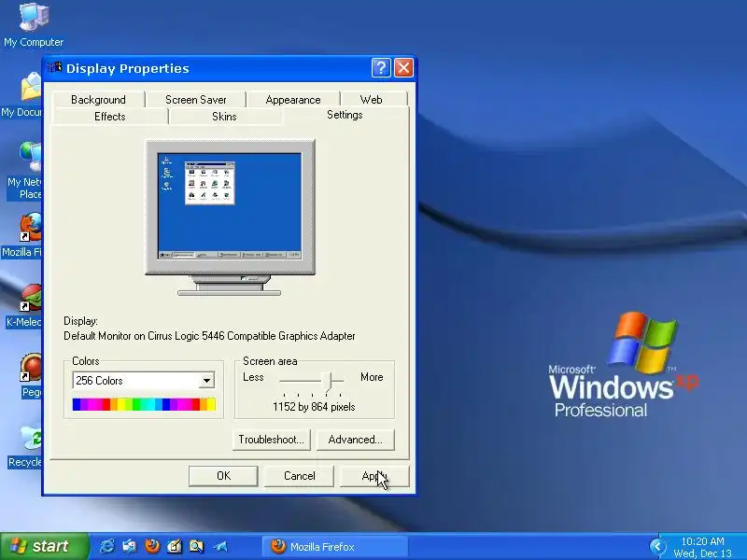Click the magnifier folder quick launch icon
The height and width of the screenshot is (560, 747).
196,546
